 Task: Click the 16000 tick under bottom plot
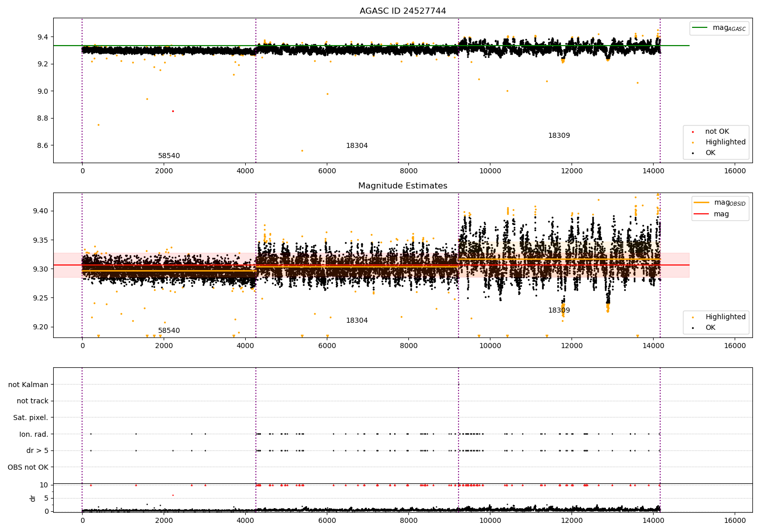tap(735, 520)
